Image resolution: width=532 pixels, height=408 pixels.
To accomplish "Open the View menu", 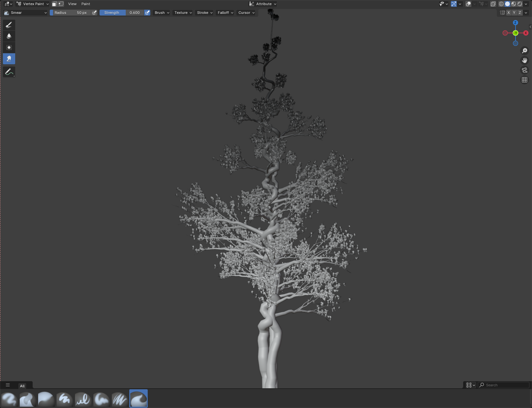I will (72, 4).
